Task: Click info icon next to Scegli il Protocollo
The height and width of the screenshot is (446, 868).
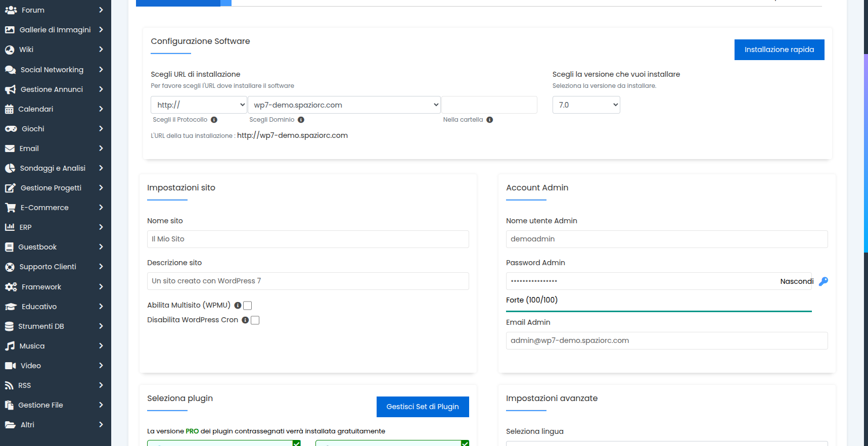Action: [x=214, y=120]
